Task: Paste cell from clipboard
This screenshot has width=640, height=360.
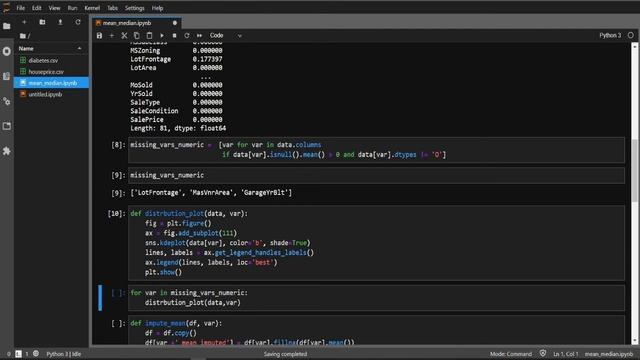Action: coord(149,36)
